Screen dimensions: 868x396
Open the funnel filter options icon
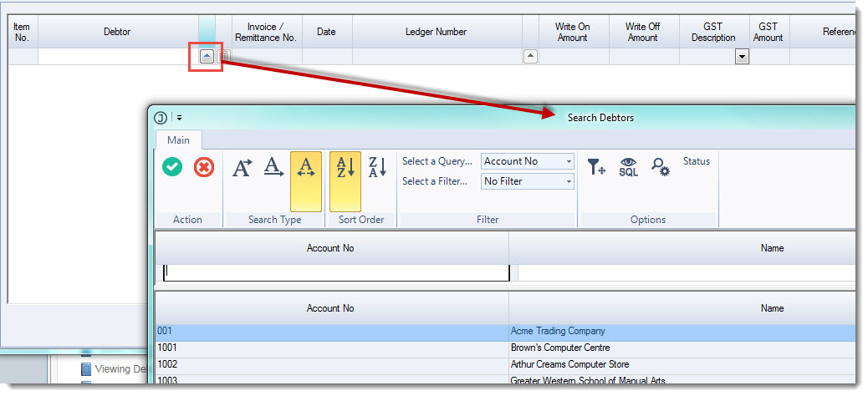coord(596,166)
